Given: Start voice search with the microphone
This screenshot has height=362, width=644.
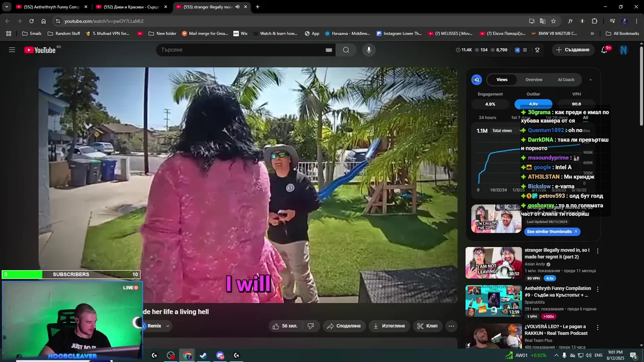Looking at the screenshot, I should tap(369, 50).
